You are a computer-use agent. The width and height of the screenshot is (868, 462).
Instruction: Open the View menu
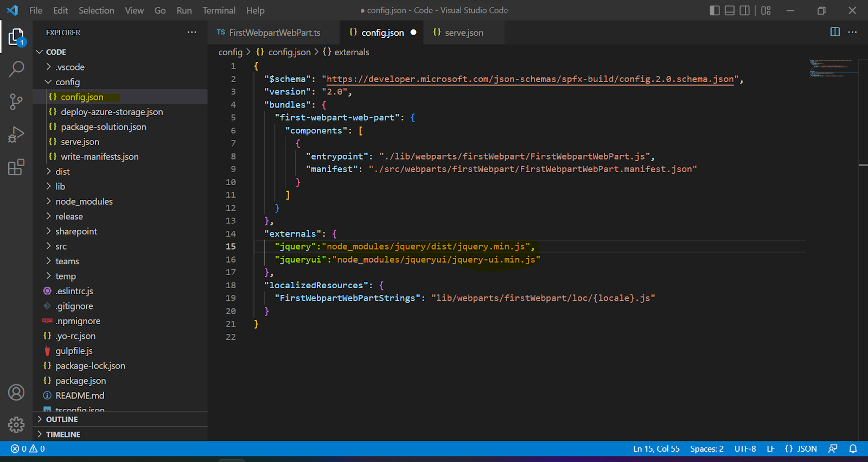(135, 10)
